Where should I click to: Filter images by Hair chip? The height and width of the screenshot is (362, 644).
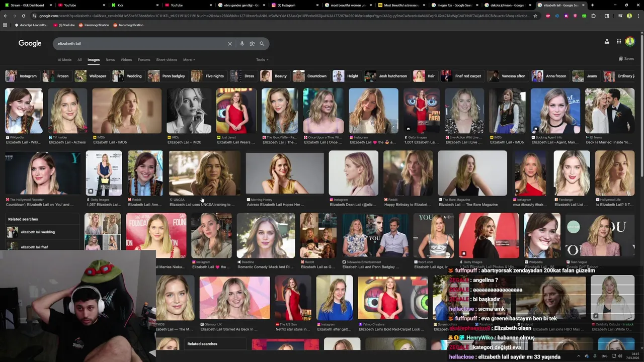(x=425, y=76)
